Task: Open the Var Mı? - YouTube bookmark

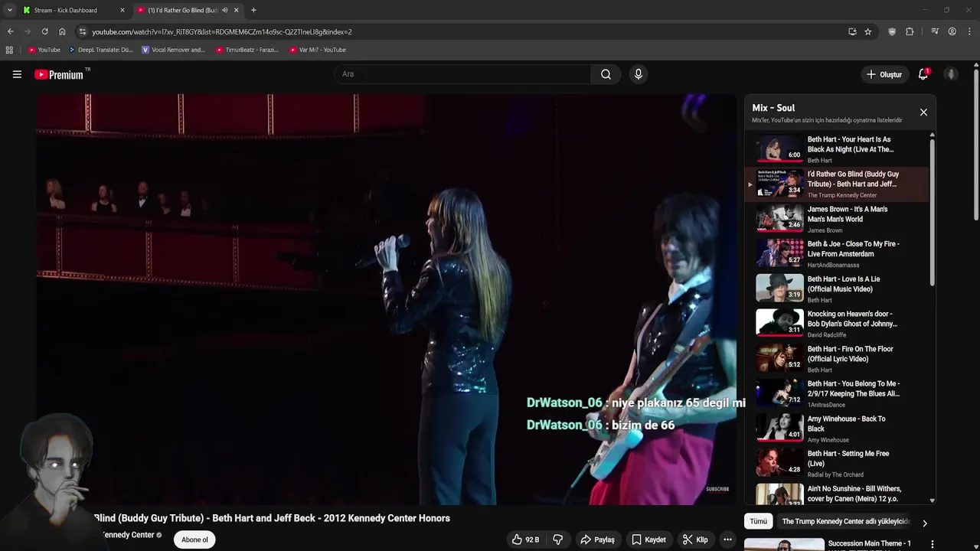Action: tap(318, 50)
